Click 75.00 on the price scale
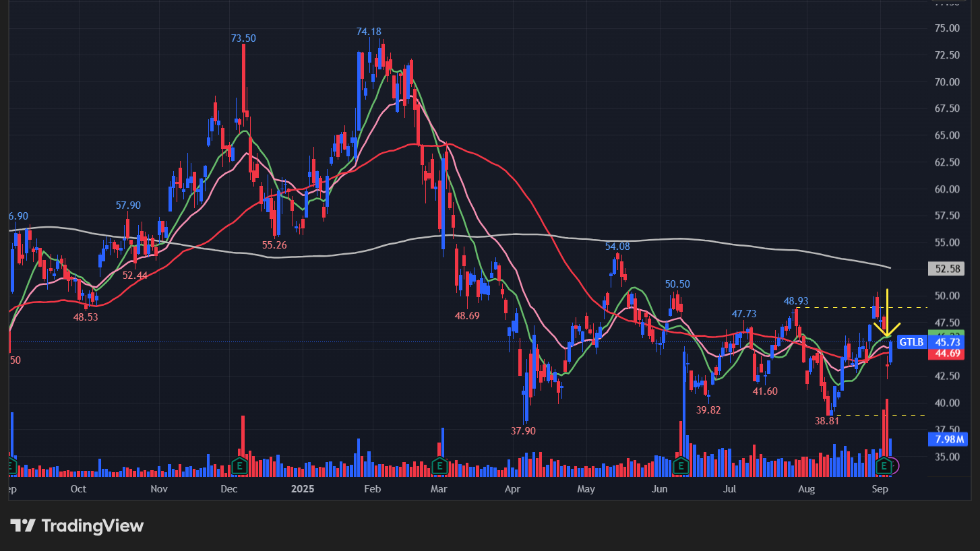Image resolution: width=980 pixels, height=551 pixels. [948, 28]
